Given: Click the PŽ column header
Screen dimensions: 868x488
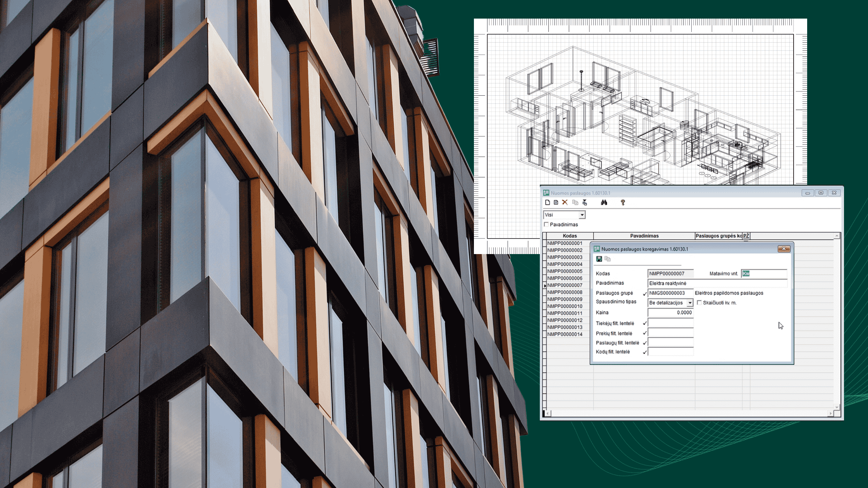Looking at the screenshot, I should 746,236.
